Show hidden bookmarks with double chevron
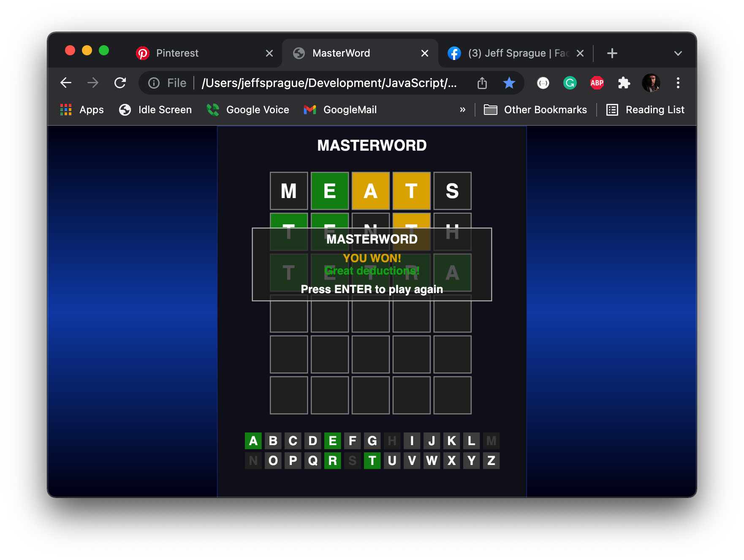This screenshot has width=744, height=560. (x=463, y=110)
